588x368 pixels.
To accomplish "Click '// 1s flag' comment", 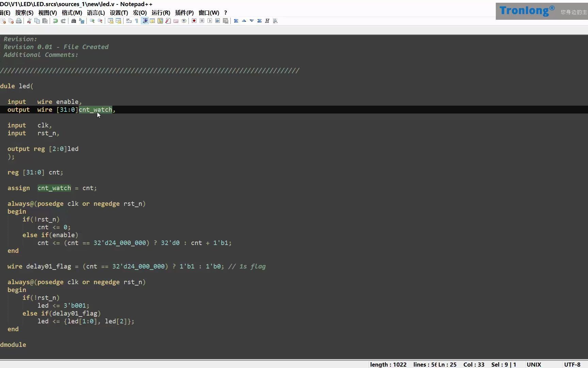I will click(247, 266).
